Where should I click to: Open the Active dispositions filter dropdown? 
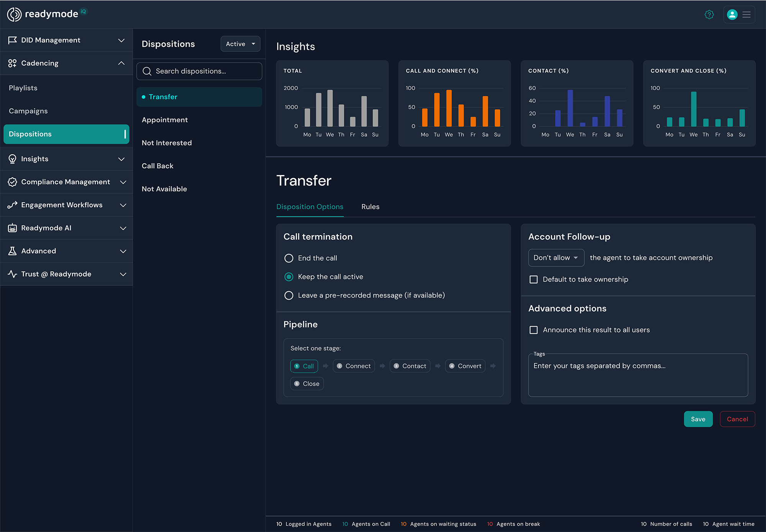coord(240,44)
